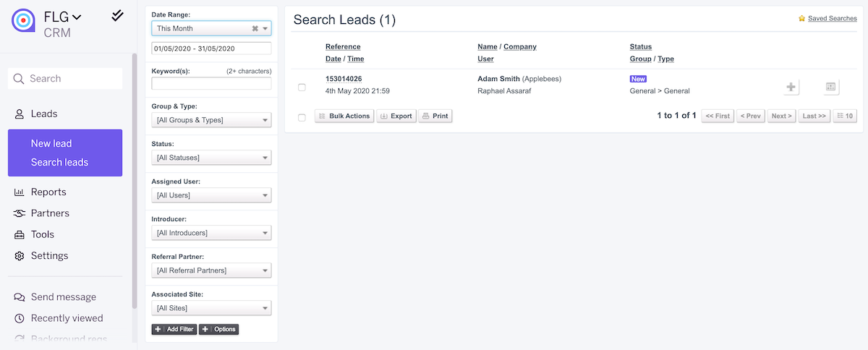Expand the Status dropdown
The height and width of the screenshot is (350, 868).
211,158
